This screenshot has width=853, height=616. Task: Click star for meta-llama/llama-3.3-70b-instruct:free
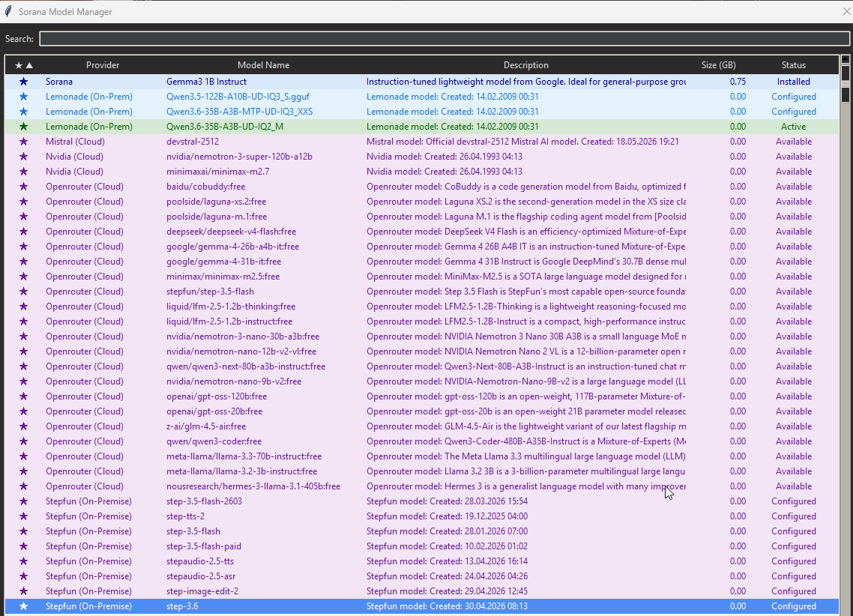(23, 456)
